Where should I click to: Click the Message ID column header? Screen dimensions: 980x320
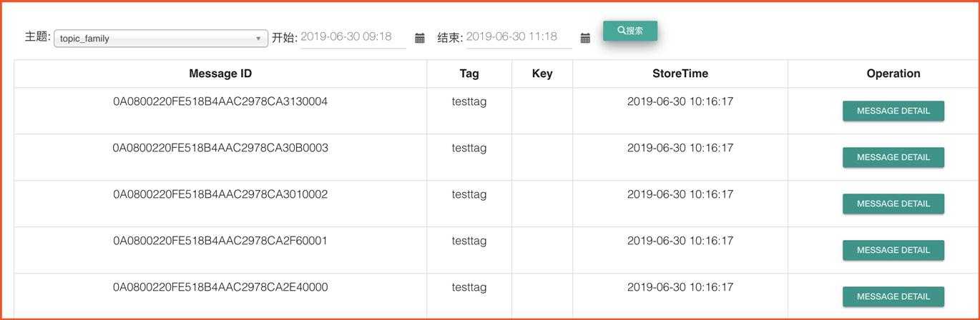pos(220,74)
